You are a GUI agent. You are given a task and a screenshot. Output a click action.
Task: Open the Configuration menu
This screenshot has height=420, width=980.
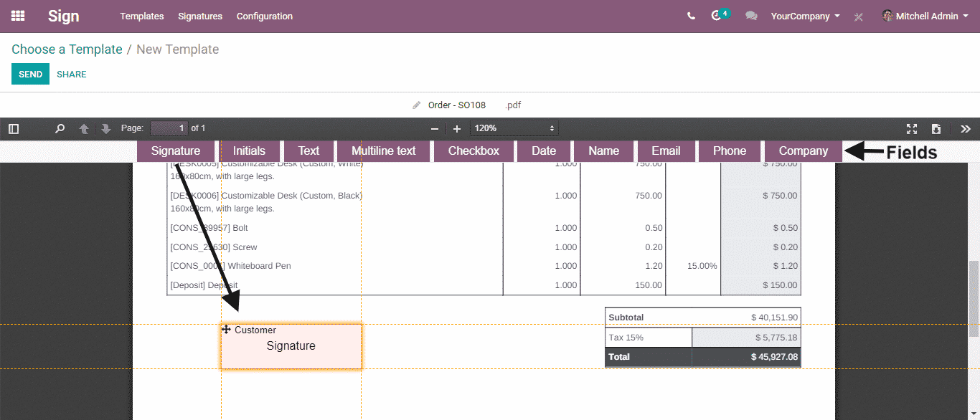265,16
